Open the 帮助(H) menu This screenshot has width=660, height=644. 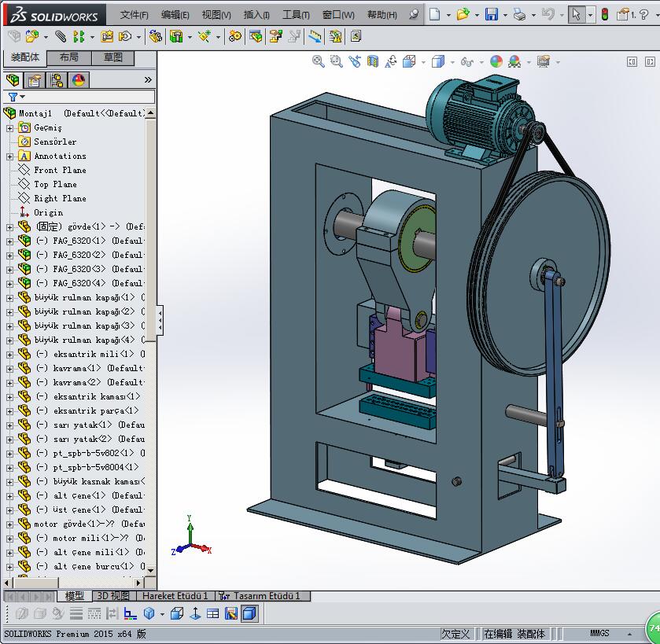pyautogui.click(x=382, y=15)
